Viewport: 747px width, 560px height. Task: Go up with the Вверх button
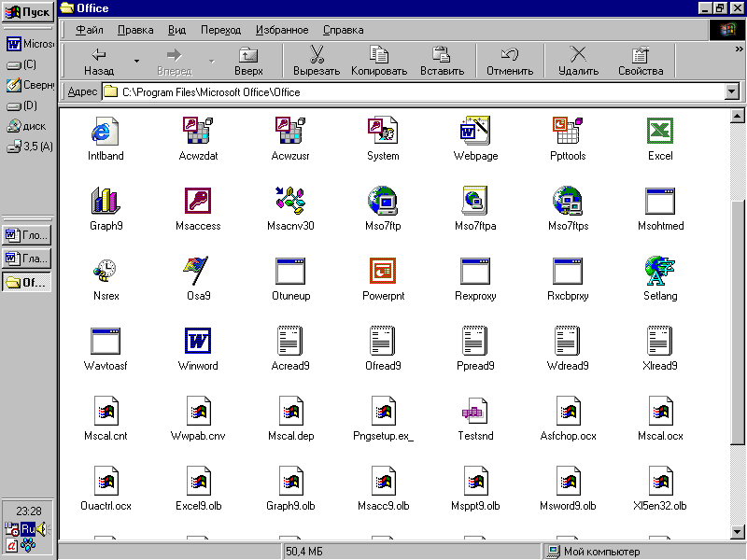(248, 61)
